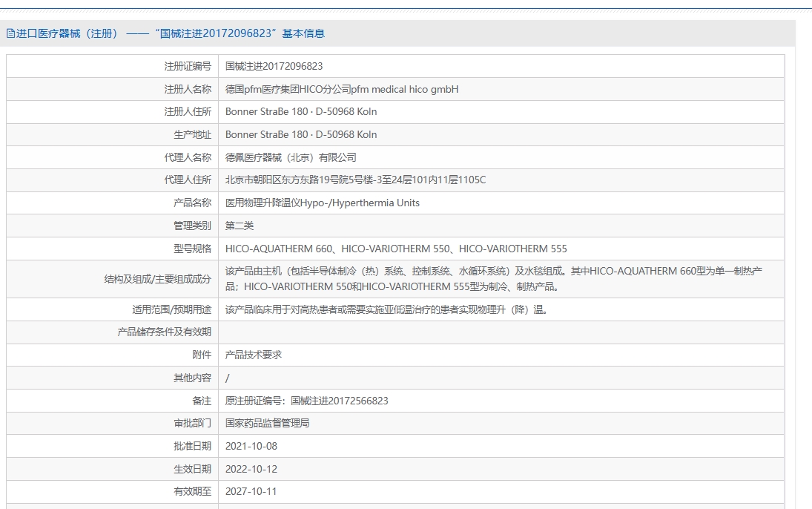Click header title 进口医疗器械（注册）基本信息
Image resolution: width=812 pixels, height=509 pixels.
[171, 33]
